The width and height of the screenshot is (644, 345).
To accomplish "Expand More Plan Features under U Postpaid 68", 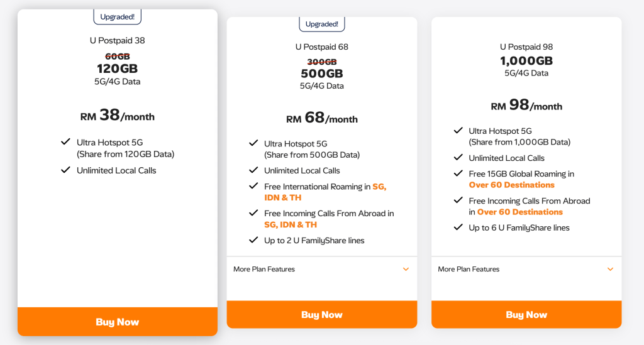I will click(x=322, y=269).
